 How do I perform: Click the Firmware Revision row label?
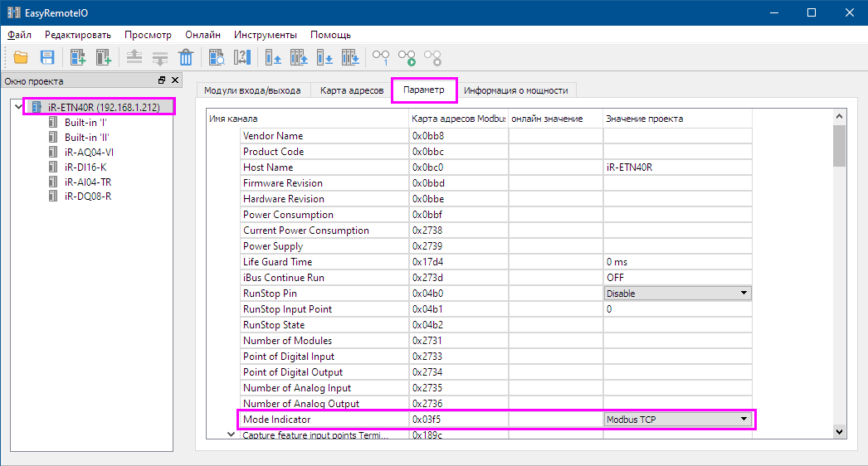click(x=283, y=182)
